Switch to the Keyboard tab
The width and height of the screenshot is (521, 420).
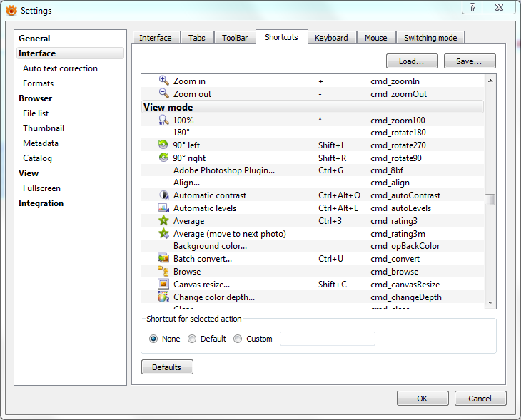click(x=331, y=38)
